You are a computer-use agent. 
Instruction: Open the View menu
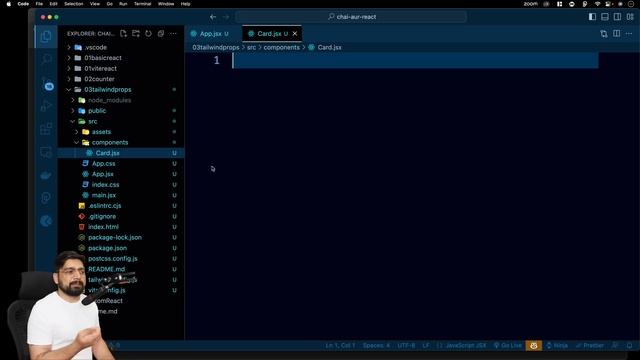coord(95,4)
